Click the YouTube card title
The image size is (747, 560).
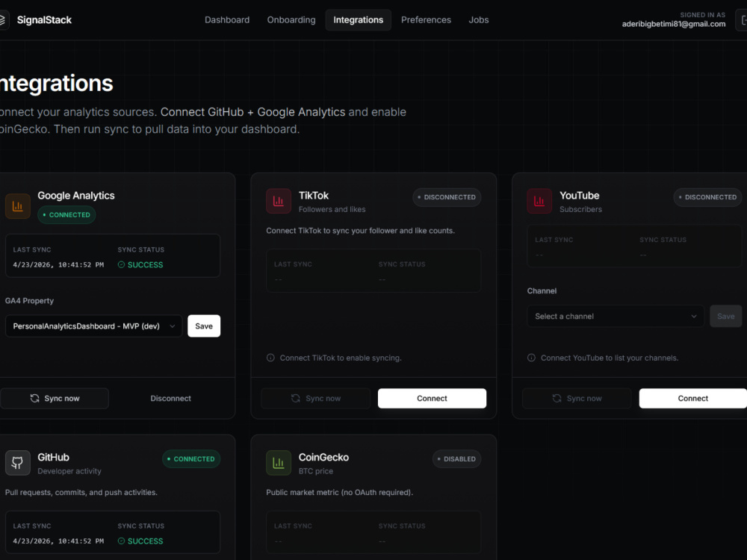pyautogui.click(x=580, y=196)
